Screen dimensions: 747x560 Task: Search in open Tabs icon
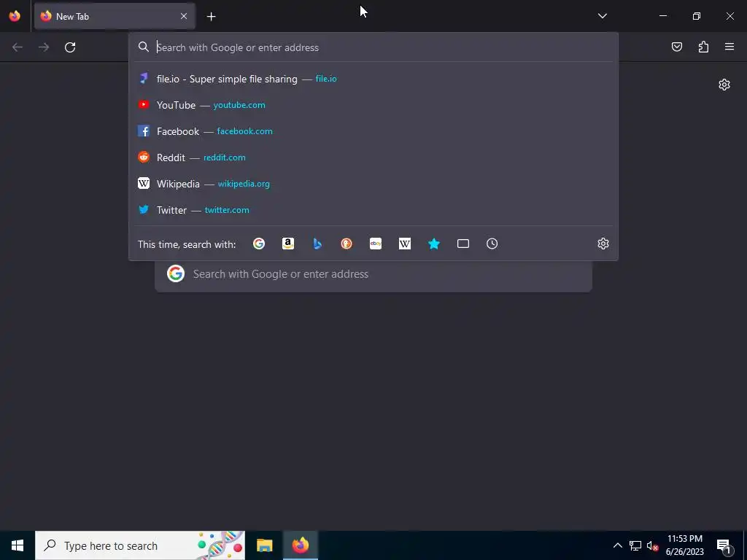pos(463,244)
